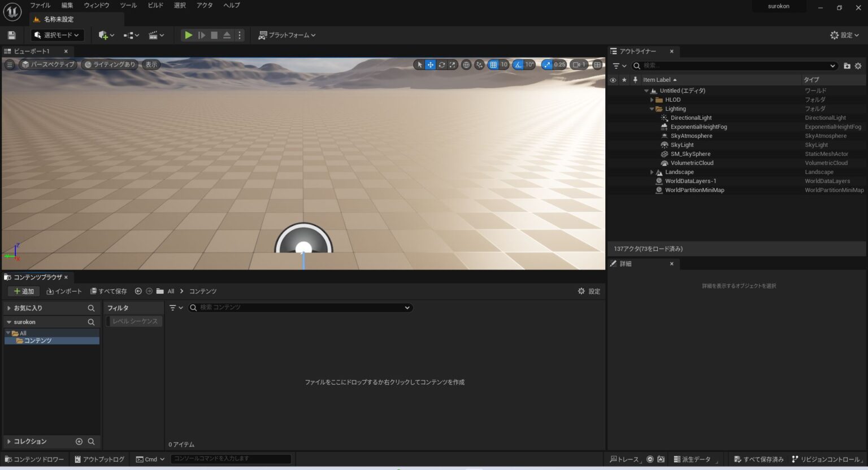Select the Rotate tool in the viewport toolbar

point(441,64)
